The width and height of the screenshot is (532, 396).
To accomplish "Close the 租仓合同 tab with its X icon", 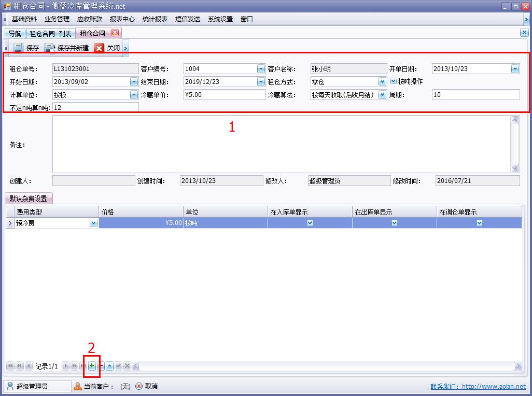I will (115, 33).
